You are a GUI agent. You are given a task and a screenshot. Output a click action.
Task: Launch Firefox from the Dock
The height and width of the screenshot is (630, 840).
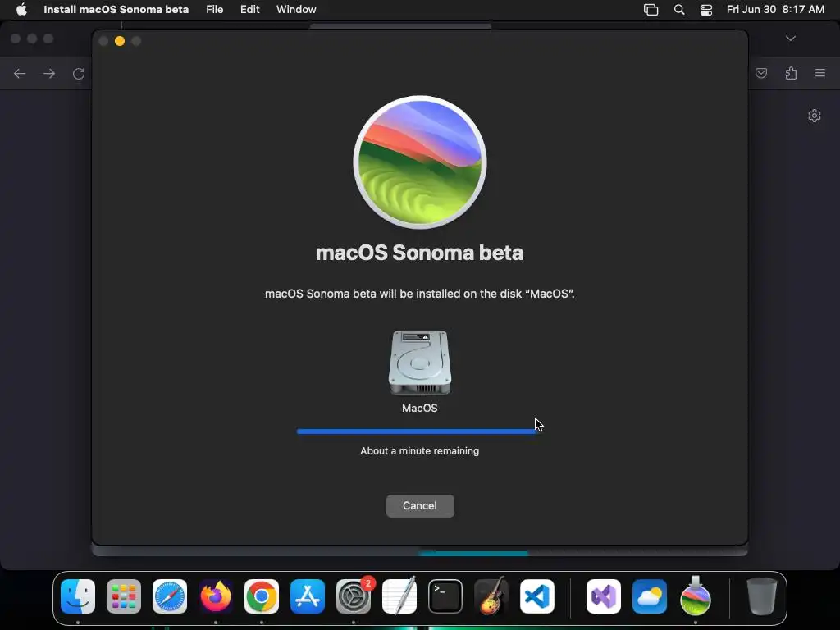pyautogui.click(x=216, y=596)
